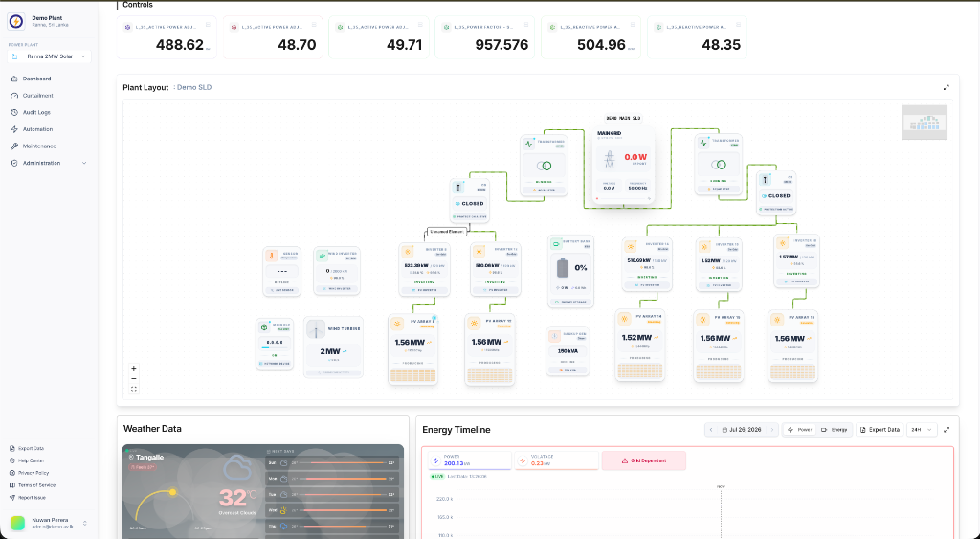Open the Dashboard page icon in sidebar
This screenshot has width=980, height=539.
pyautogui.click(x=14, y=79)
